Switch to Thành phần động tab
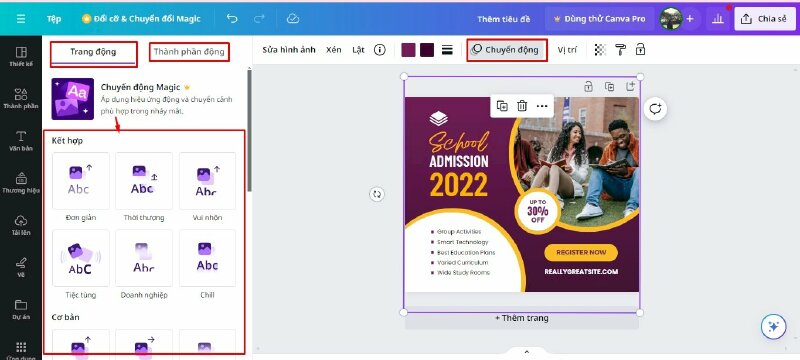The image size is (800, 360). click(x=189, y=52)
